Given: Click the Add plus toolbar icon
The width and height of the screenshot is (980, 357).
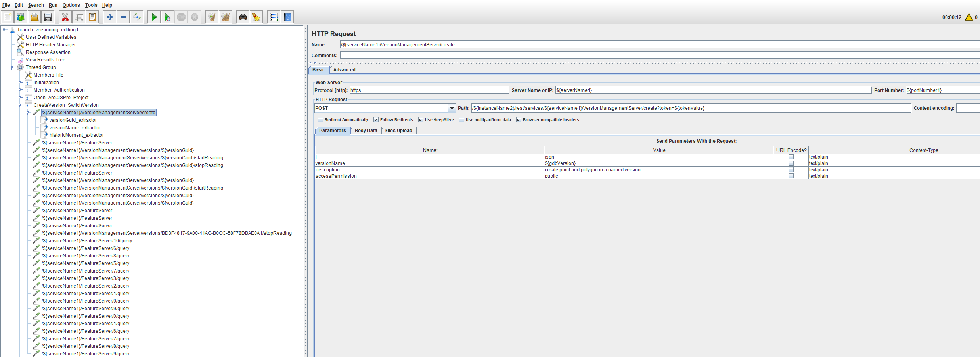Looking at the screenshot, I should 110,17.
